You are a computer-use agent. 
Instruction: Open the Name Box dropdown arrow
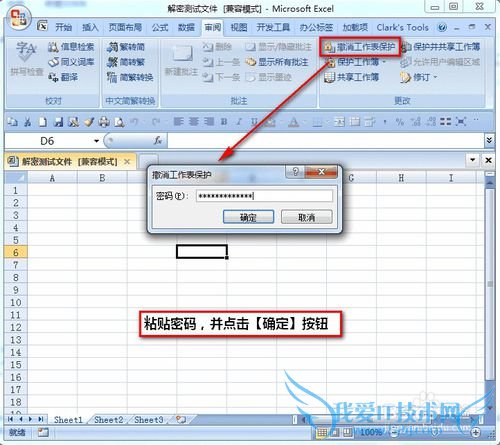coord(96,141)
